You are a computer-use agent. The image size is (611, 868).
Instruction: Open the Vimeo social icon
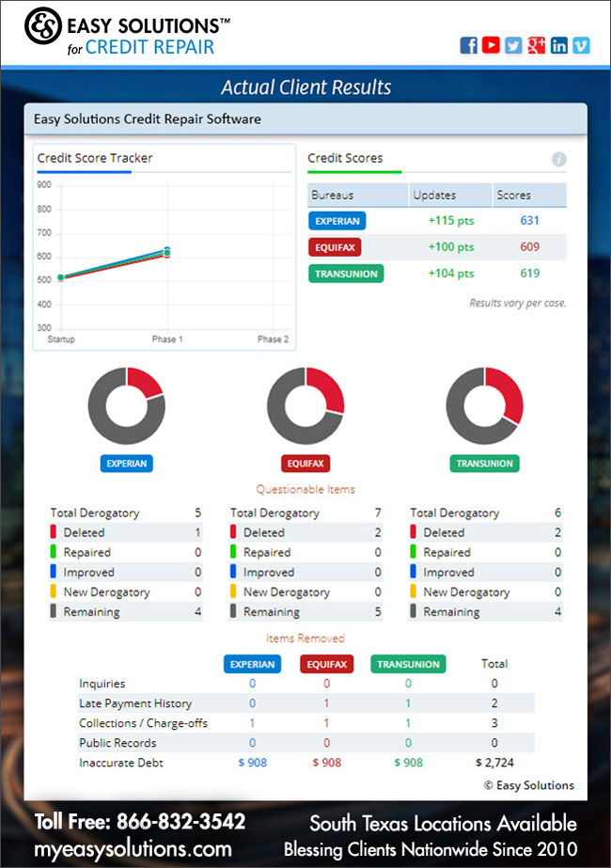coord(581,45)
